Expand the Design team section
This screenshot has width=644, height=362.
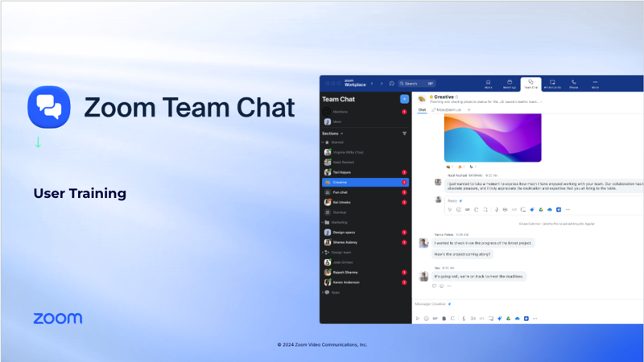(x=323, y=253)
